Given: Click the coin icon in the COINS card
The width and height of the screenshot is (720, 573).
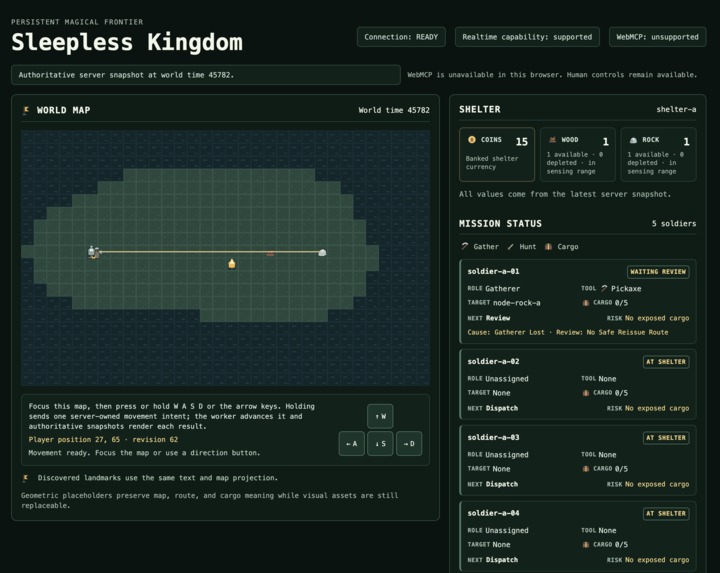Looking at the screenshot, I should tap(472, 140).
